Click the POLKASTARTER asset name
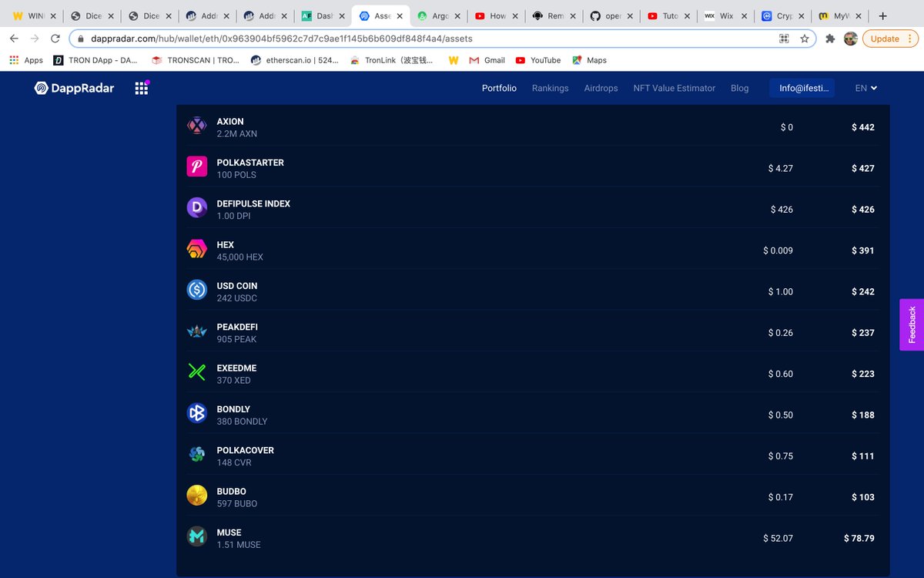Viewport: 924px width, 578px height. pyautogui.click(x=250, y=163)
